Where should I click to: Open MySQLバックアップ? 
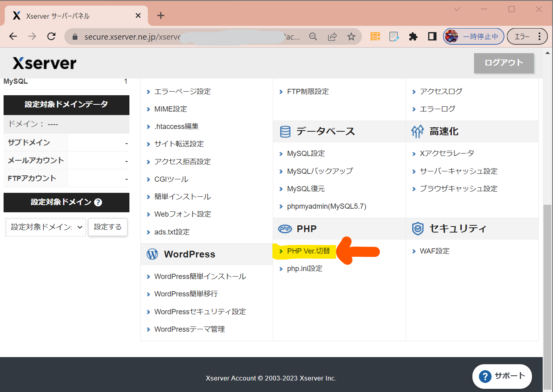click(320, 171)
